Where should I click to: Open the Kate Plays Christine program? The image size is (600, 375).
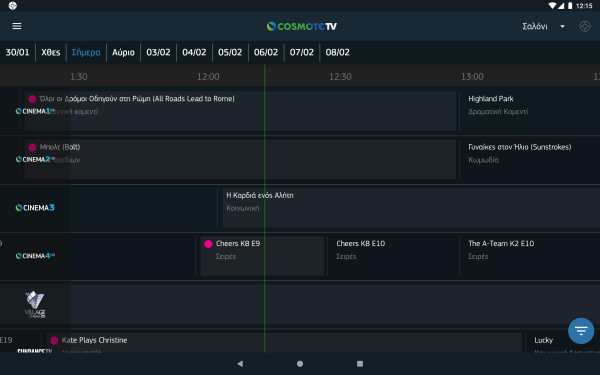284,342
